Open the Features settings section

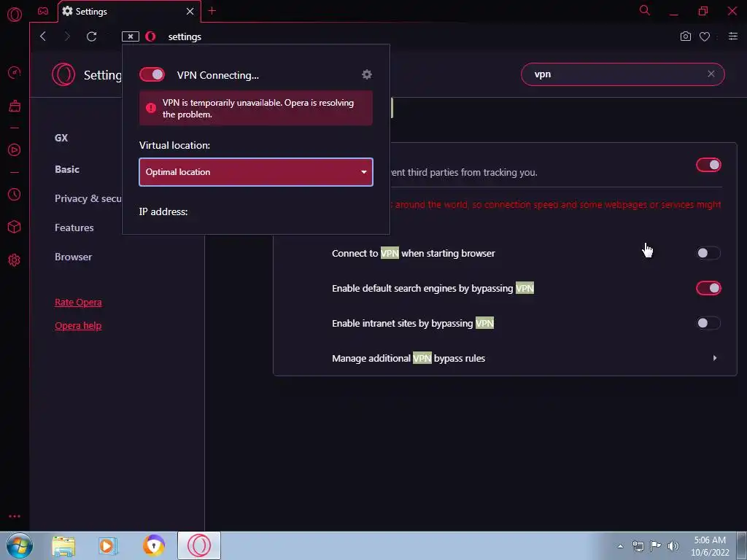(74, 227)
